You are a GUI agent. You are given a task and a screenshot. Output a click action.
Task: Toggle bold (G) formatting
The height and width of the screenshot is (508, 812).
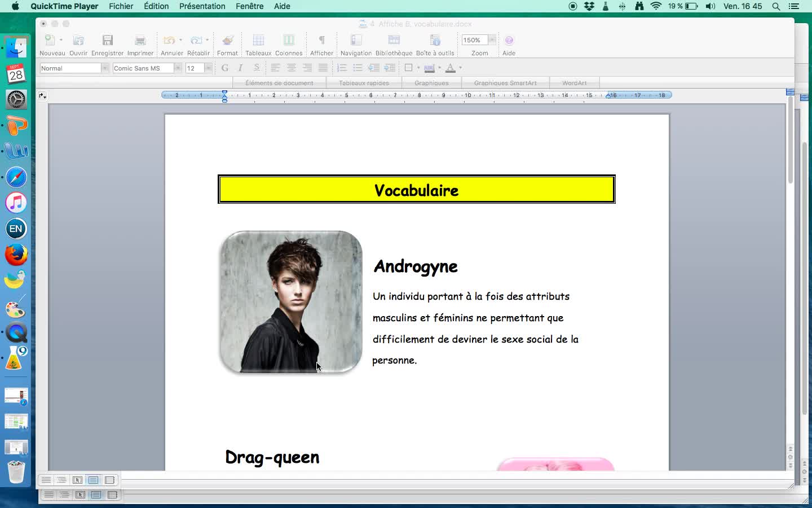click(225, 68)
